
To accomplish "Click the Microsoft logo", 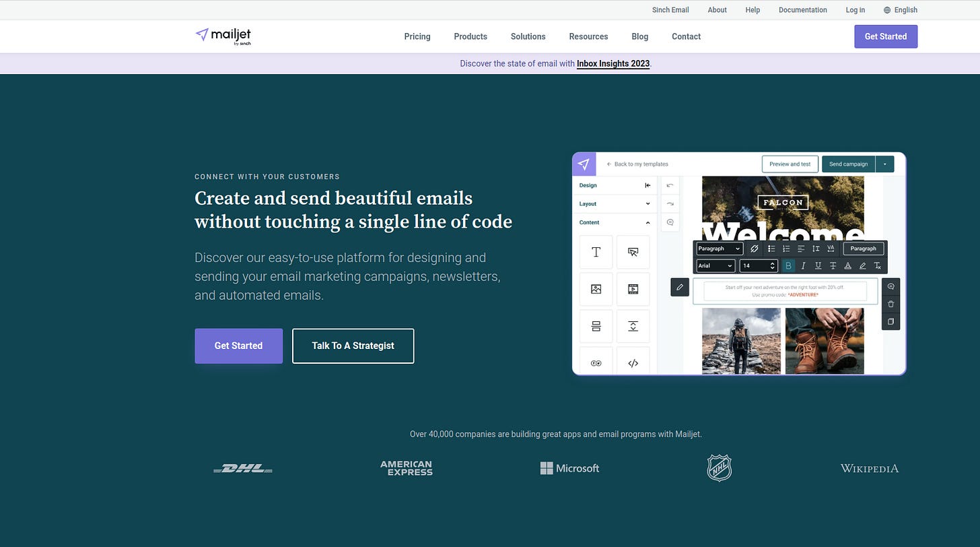I will [x=569, y=468].
